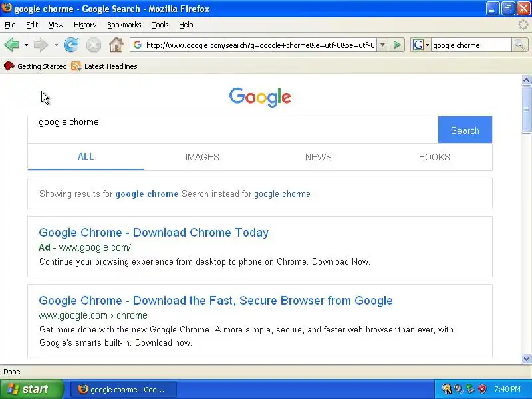
Task: Click the scrollbar up arrow
Action: point(526,80)
